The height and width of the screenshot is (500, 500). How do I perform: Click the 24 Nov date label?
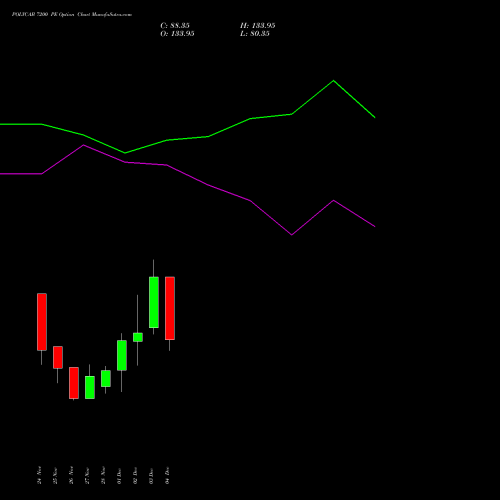click(39, 475)
